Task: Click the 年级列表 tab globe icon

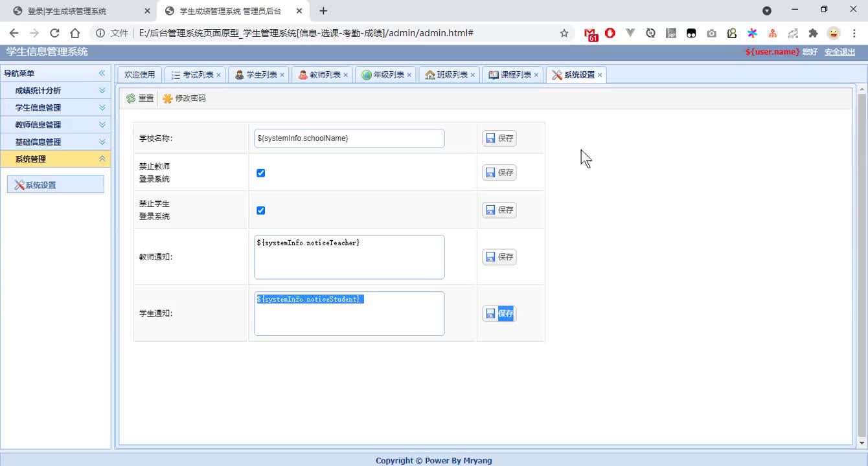Action: point(367,75)
